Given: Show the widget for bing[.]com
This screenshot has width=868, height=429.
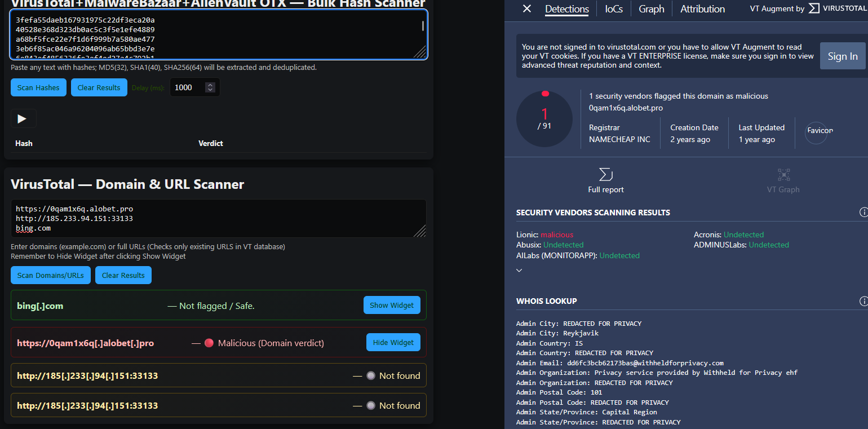Looking at the screenshot, I should 392,305.
